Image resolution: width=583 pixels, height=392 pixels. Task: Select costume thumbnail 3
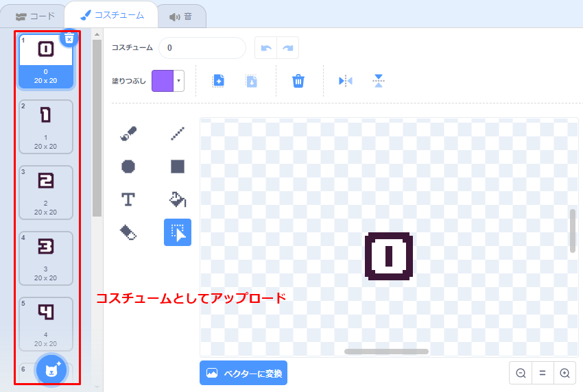[x=46, y=258]
